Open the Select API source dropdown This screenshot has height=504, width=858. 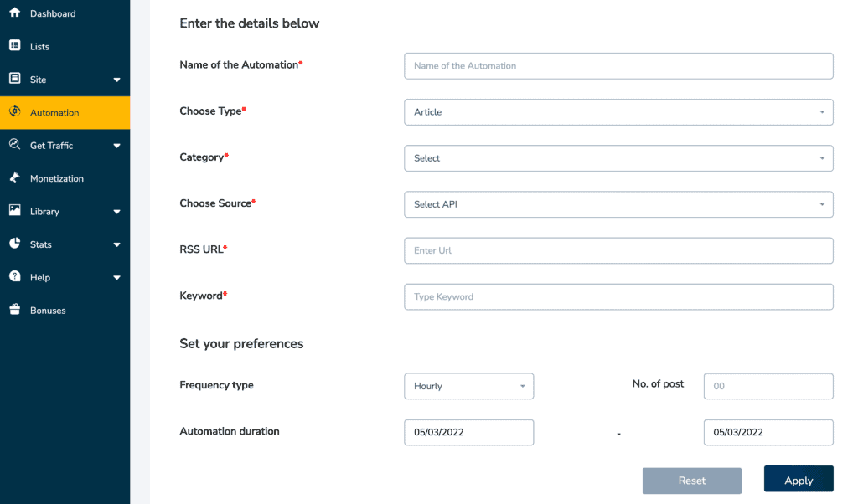pos(618,204)
